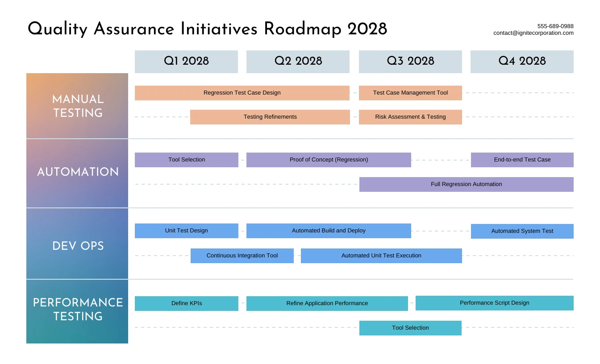The width and height of the screenshot is (600, 364).
Task: Select the Regression Test Case Design bar
Action: [x=242, y=93]
